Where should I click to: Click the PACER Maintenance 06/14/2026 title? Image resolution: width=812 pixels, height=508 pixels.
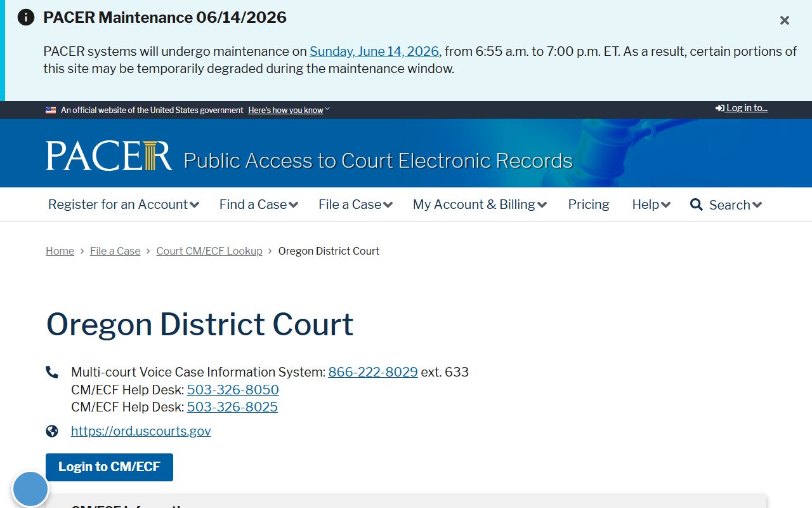pyautogui.click(x=165, y=17)
